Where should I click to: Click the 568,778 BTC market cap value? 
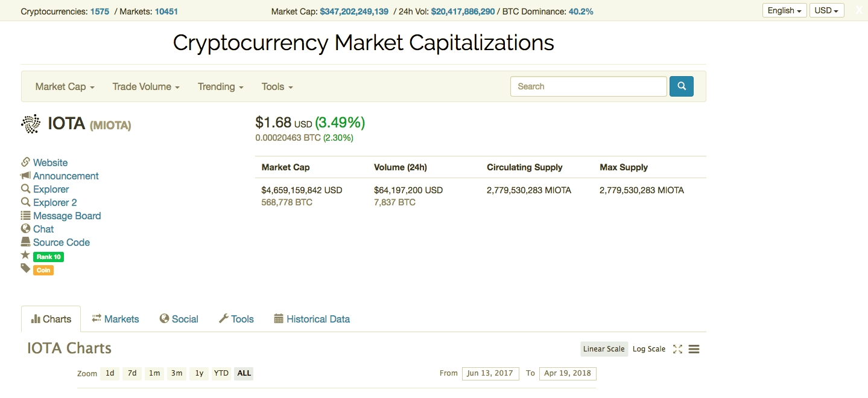point(287,202)
